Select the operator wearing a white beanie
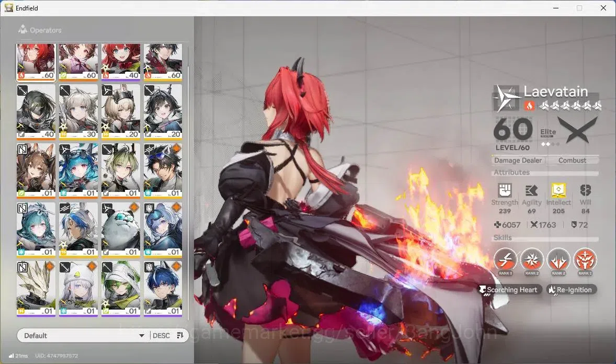 (x=78, y=289)
